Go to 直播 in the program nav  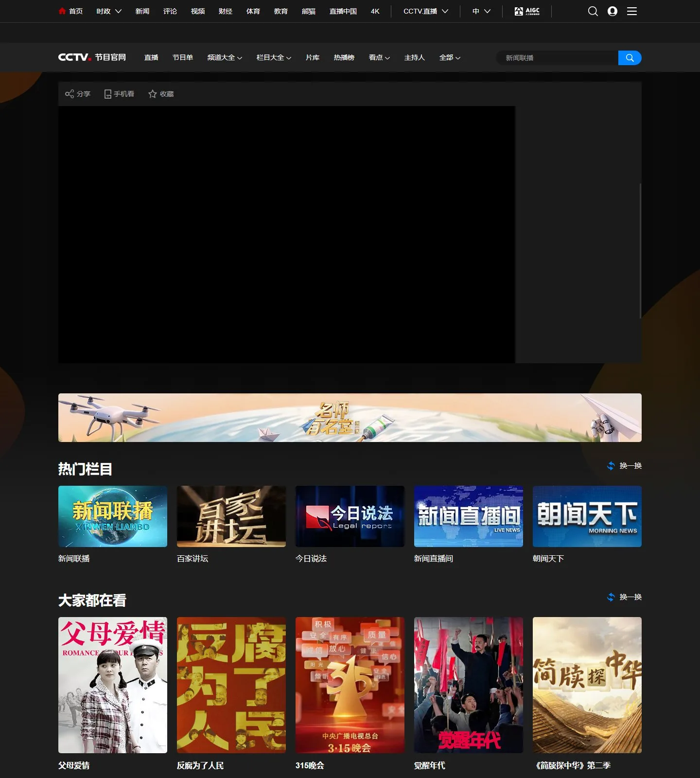click(151, 57)
